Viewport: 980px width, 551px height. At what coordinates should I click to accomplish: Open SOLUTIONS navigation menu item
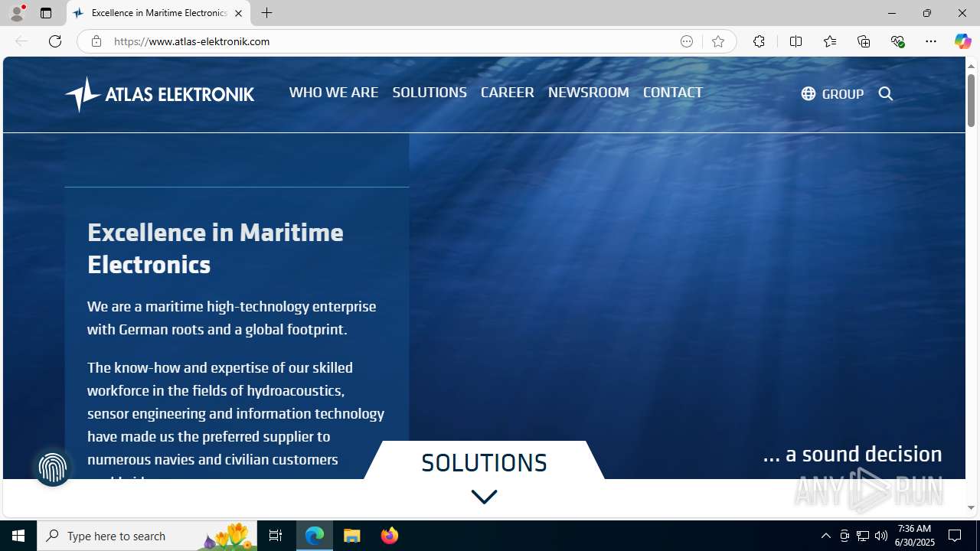430,92
